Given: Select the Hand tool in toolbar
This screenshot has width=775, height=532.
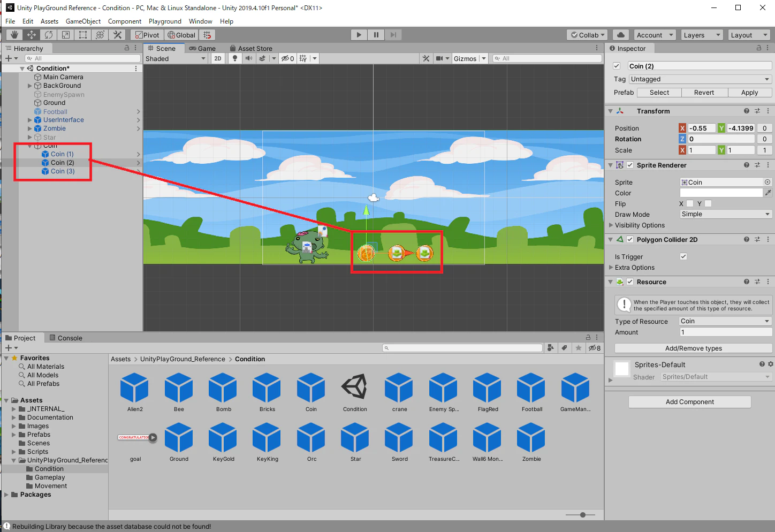Looking at the screenshot, I should click(14, 35).
